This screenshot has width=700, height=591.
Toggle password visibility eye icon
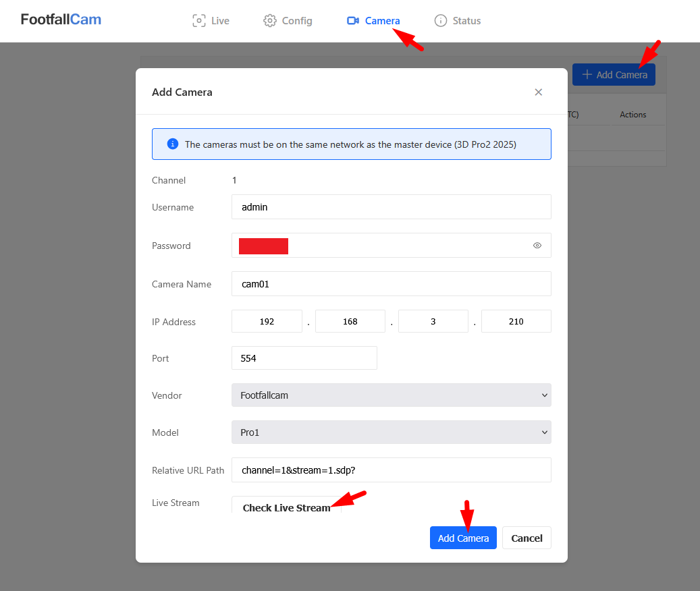[x=537, y=246]
